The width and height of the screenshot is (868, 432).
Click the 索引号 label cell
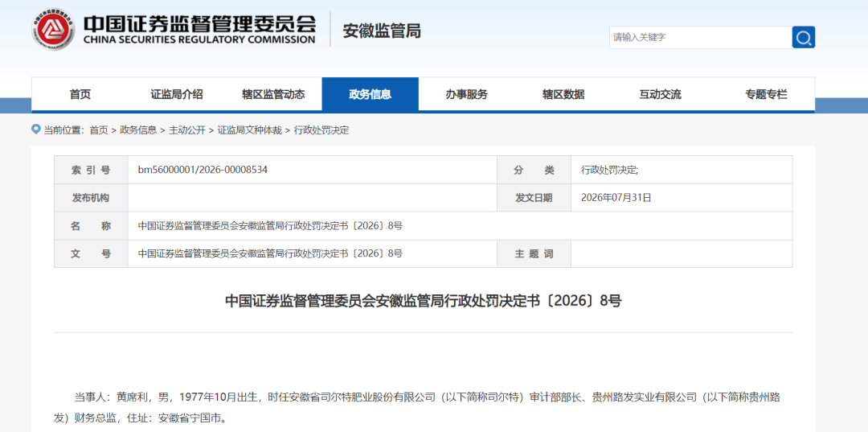coord(91,170)
